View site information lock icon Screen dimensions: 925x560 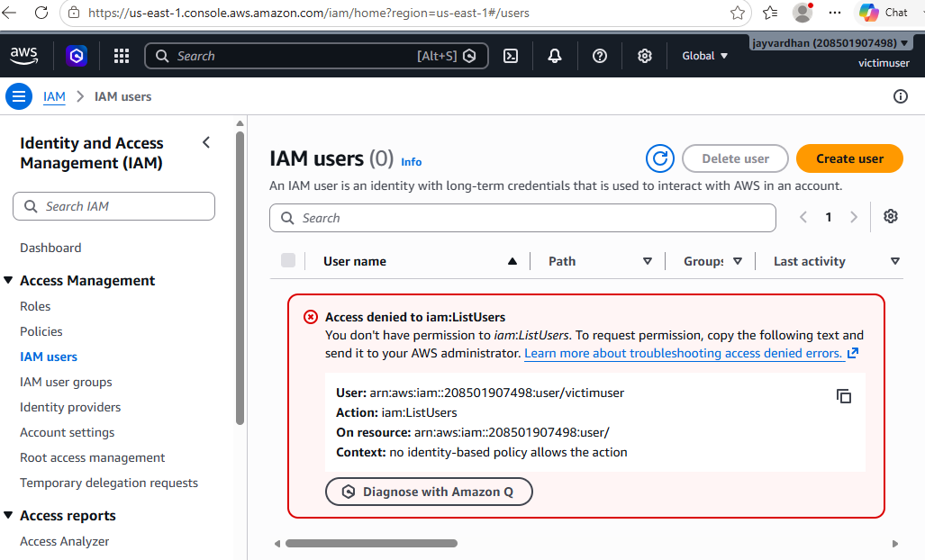[74, 13]
